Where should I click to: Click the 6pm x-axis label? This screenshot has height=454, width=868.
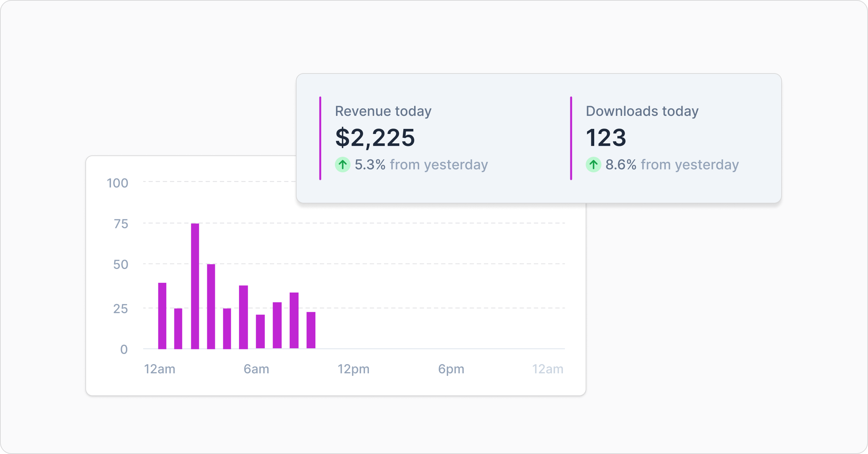coord(451,369)
